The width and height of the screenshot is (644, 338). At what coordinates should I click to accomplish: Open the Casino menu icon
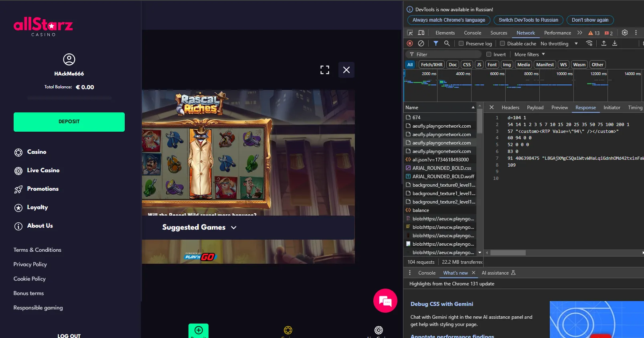coord(18,153)
